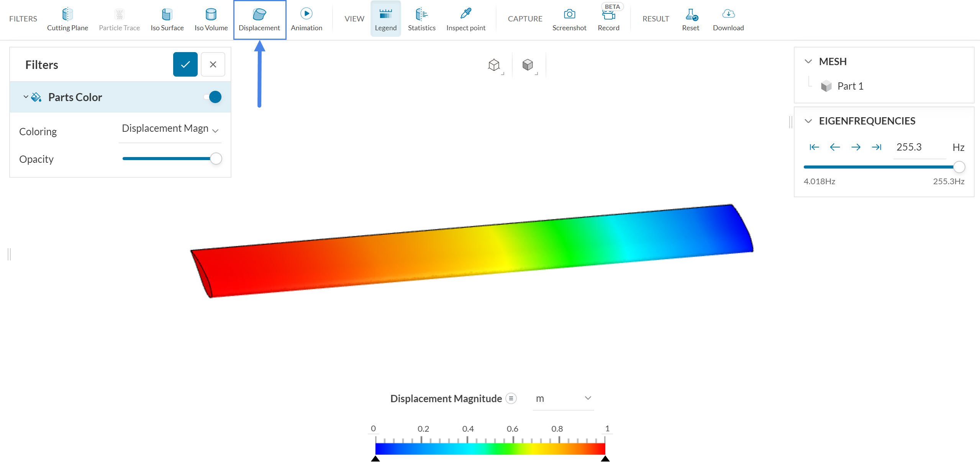The width and height of the screenshot is (980, 465).
Task: Toggle the Parts Color switch off
Action: point(213,97)
